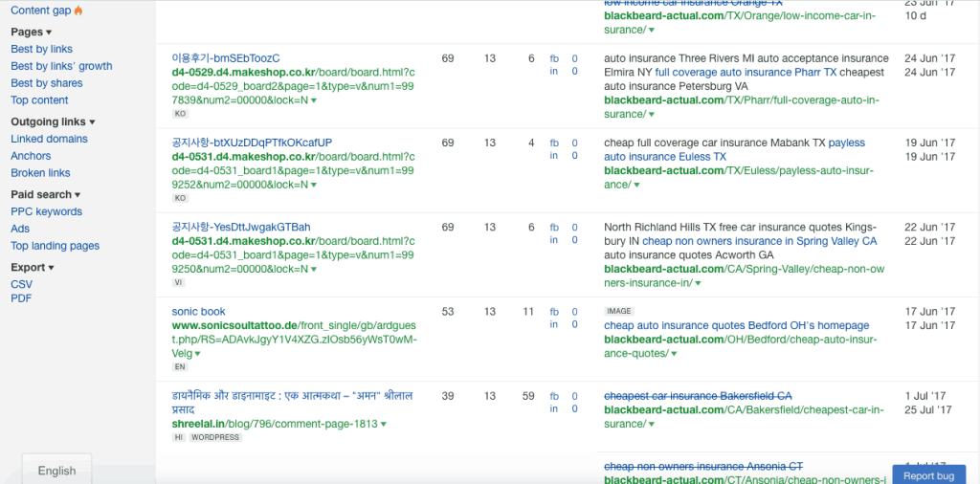The width and height of the screenshot is (980, 484).
Task: Open Best by shares report
Action: (46, 83)
